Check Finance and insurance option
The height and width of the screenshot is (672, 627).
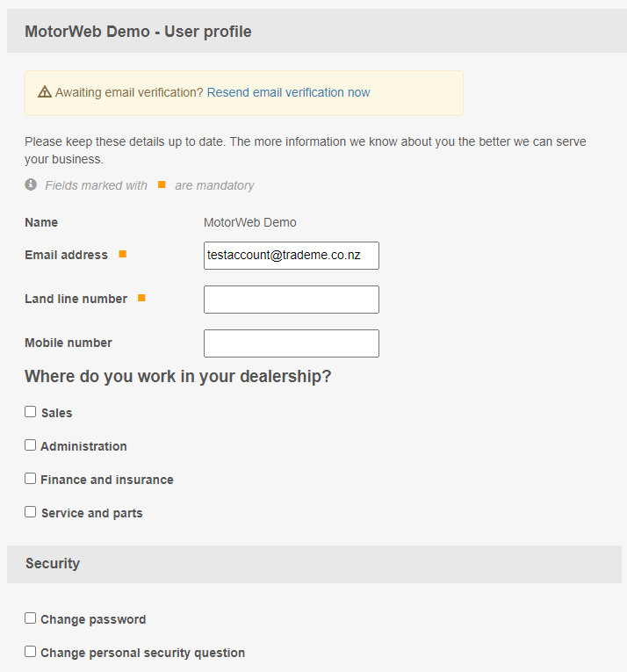click(x=31, y=479)
